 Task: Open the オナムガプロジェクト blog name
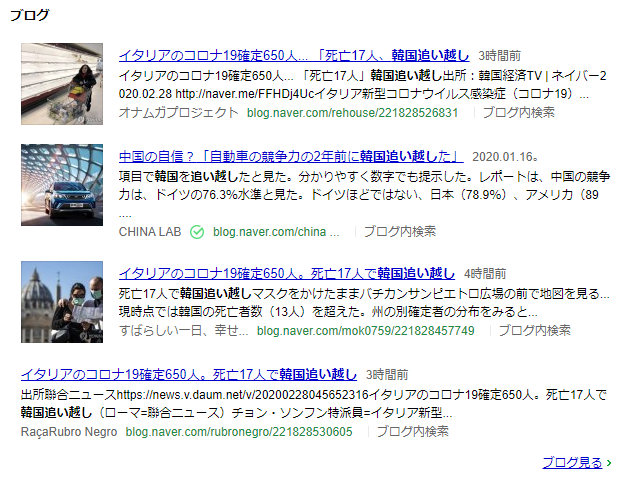178,113
